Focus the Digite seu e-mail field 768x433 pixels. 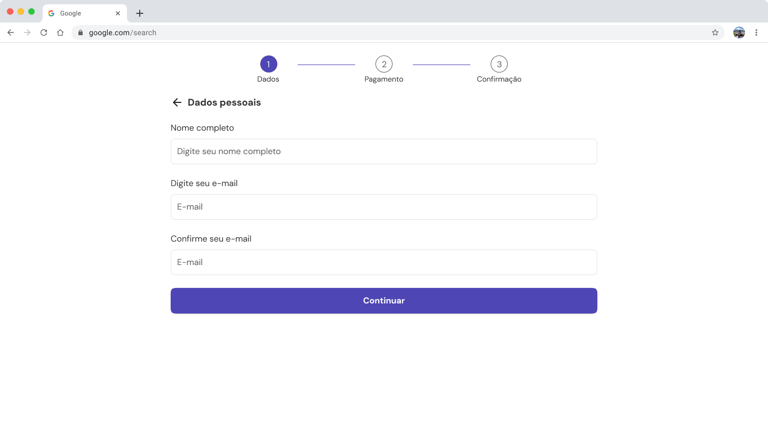[x=384, y=207]
